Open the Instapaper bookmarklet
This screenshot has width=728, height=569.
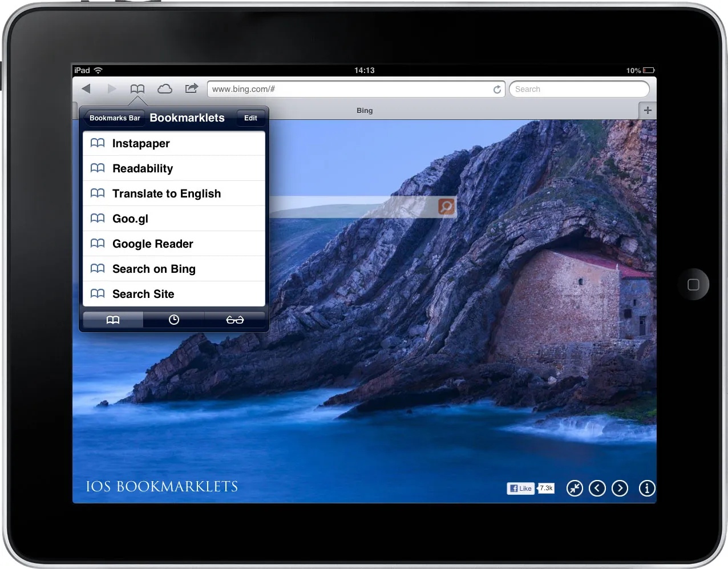(x=141, y=143)
